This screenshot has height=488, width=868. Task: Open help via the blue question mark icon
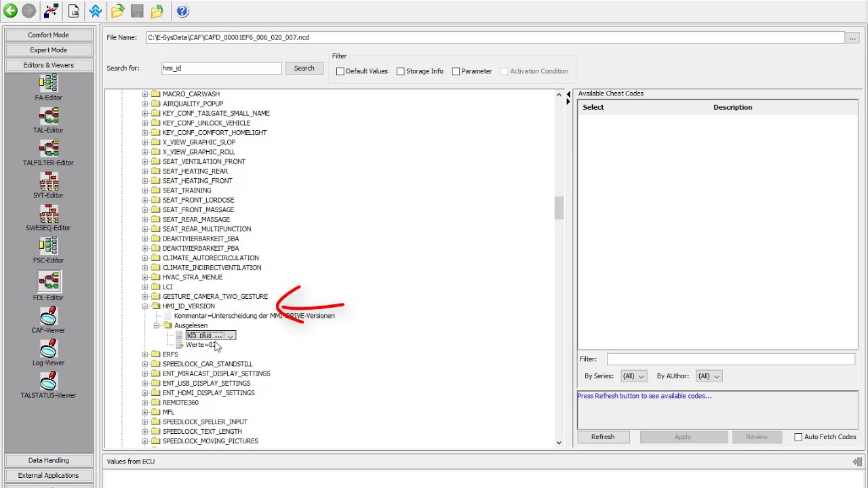tap(182, 11)
